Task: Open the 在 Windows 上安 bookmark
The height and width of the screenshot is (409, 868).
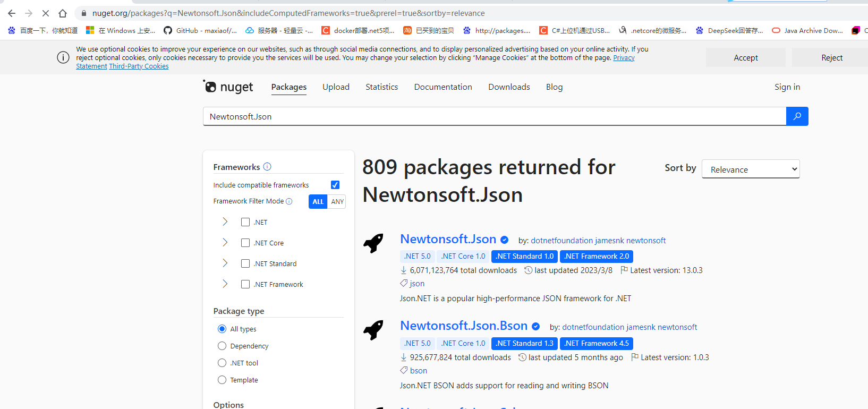Action: (x=121, y=30)
